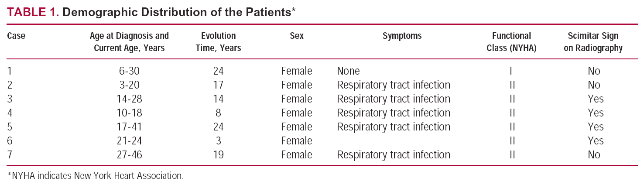Image resolution: width=644 pixels, height=185 pixels.
Task: Click the age range "10-18" cell
Action: [130, 113]
